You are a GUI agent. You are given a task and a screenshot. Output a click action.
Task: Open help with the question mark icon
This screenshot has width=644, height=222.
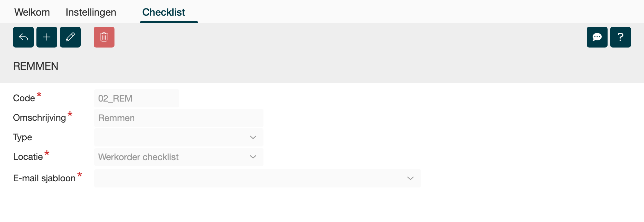620,37
